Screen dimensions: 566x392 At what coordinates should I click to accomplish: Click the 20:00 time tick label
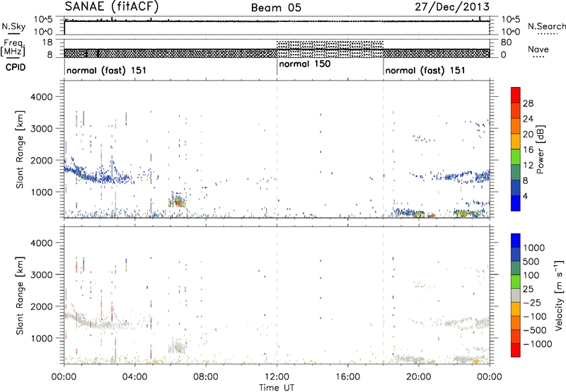tap(419, 377)
